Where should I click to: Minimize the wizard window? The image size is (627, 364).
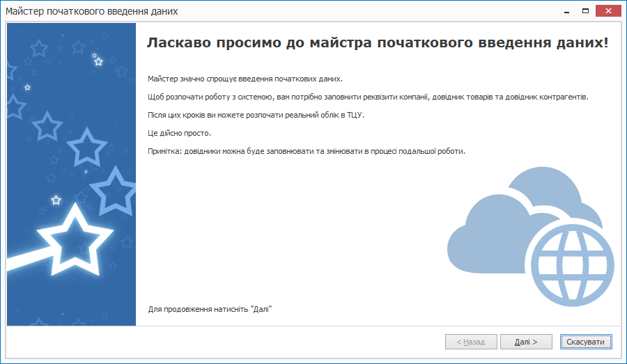pos(566,10)
